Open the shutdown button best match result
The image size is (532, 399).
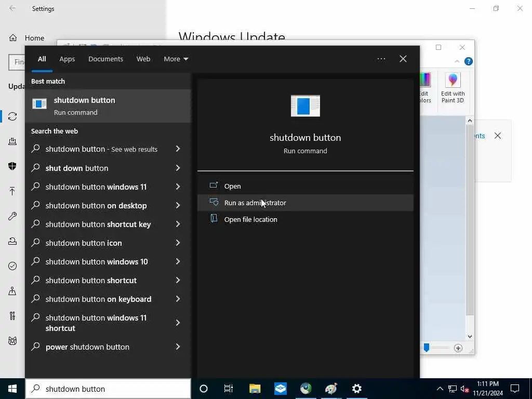point(108,106)
